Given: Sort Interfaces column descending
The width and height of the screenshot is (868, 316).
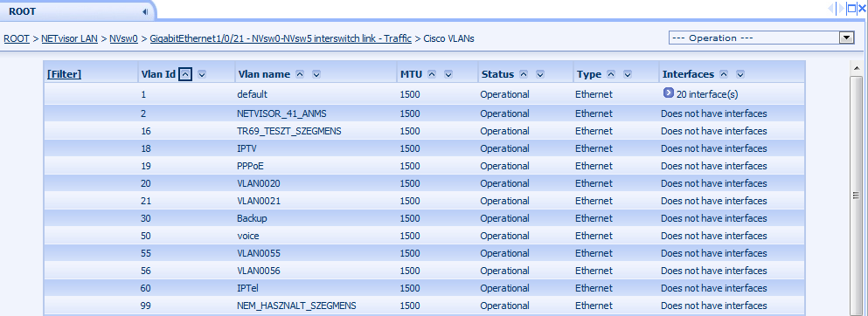Looking at the screenshot, I should (x=740, y=74).
